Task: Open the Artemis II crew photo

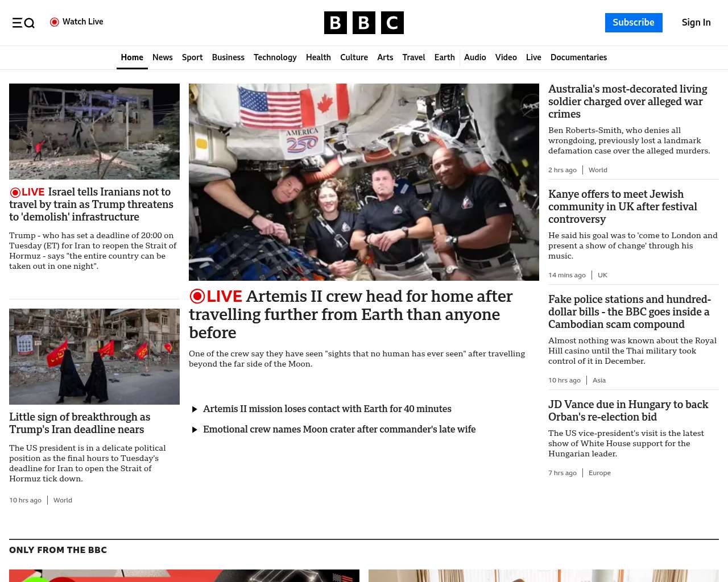Action: (363, 182)
